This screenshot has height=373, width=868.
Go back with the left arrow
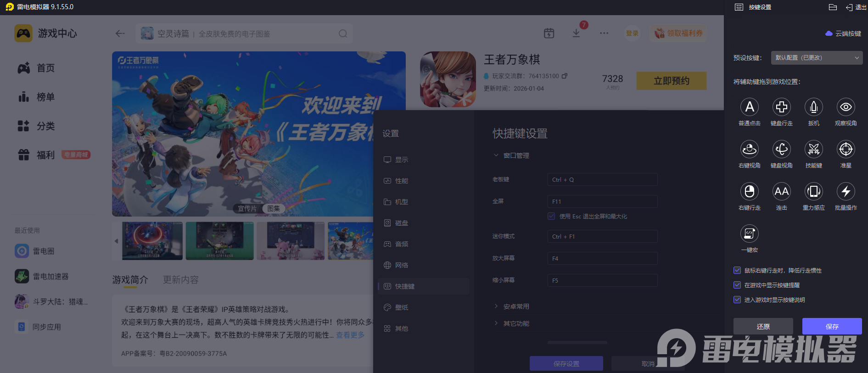point(120,33)
